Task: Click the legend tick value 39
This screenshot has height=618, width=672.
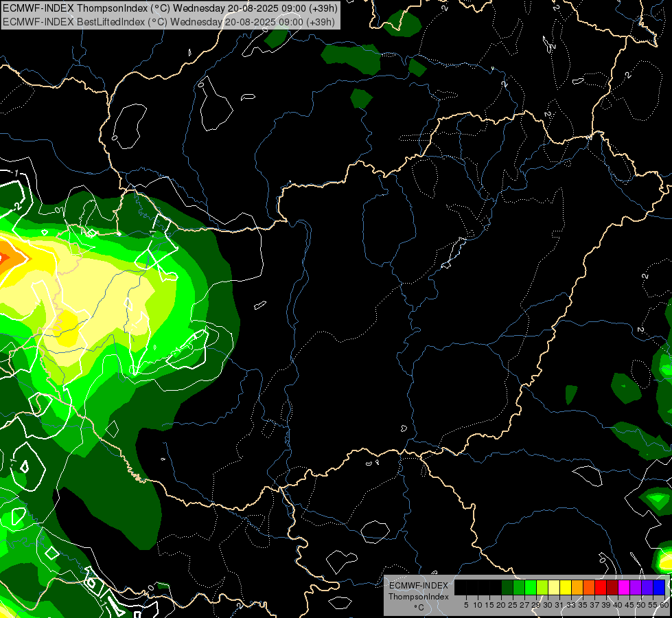Action: pos(606,605)
